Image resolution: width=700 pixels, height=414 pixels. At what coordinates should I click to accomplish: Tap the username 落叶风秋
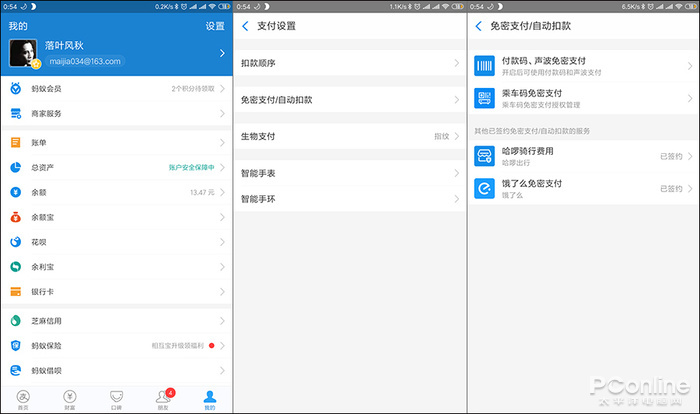pos(64,45)
